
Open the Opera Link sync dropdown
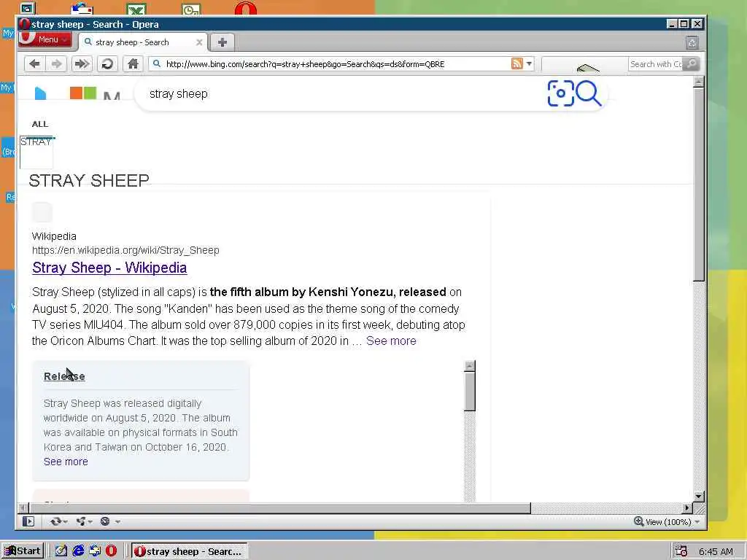58,521
